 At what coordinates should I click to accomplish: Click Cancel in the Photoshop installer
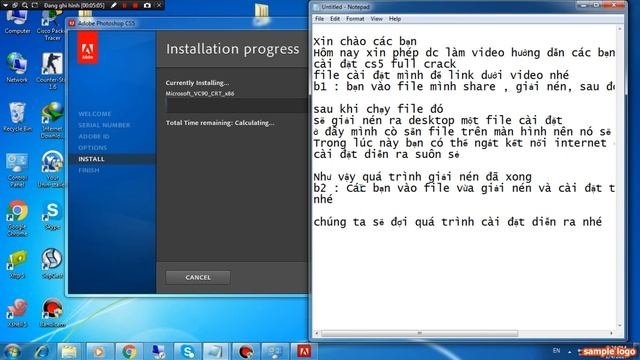pyautogui.click(x=198, y=278)
